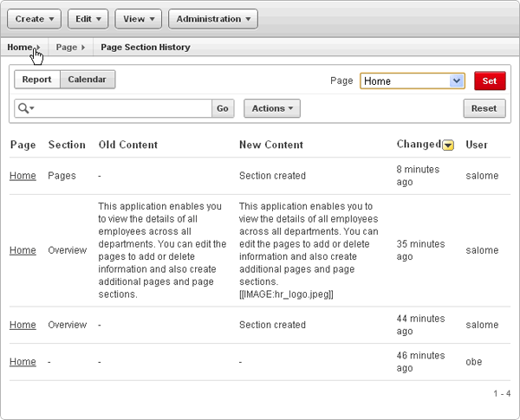Click the Section column header
Image resolution: width=520 pixels, height=420 pixels.
point(67,145)
